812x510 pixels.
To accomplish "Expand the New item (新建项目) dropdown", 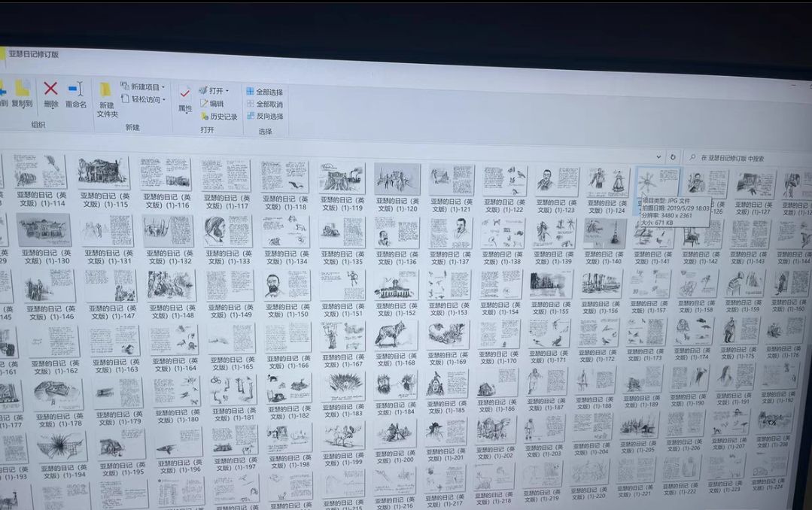I will (163, 87).
